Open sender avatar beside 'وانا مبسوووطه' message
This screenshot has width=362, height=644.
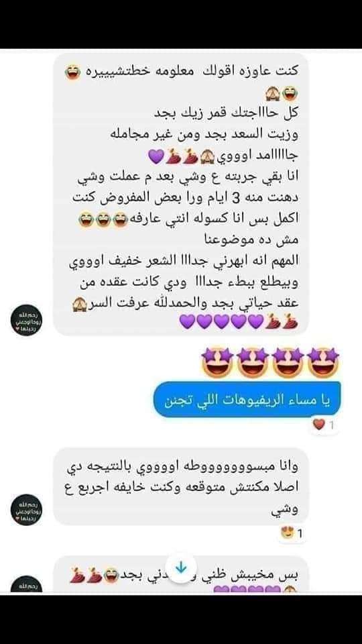(x=26, y=511)
